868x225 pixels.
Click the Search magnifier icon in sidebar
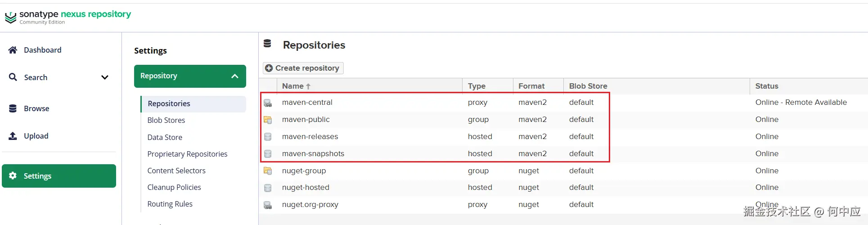point(13,77)
